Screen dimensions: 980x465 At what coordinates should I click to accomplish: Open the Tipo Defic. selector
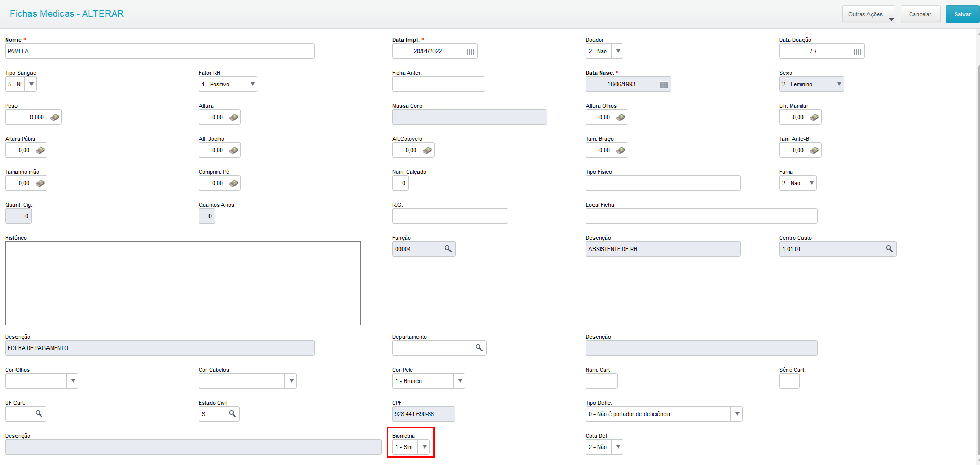[x=737, y=413]
